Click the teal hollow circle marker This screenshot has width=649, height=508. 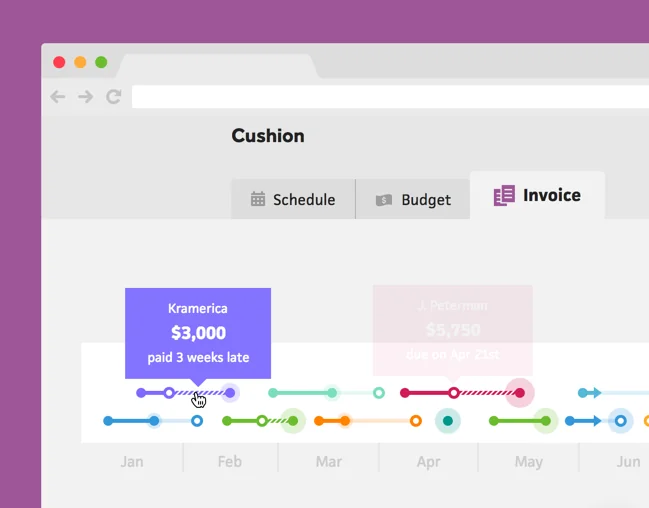click(379, 393)
